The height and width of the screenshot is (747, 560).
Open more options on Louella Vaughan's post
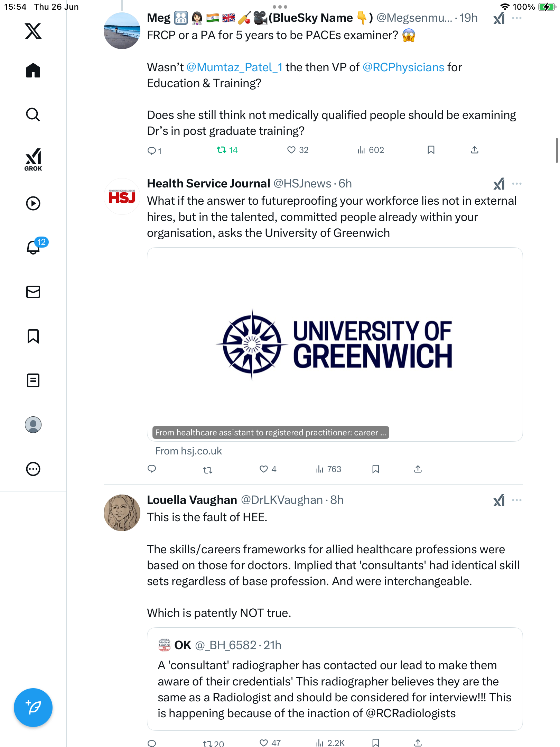(x=517, y=500)
